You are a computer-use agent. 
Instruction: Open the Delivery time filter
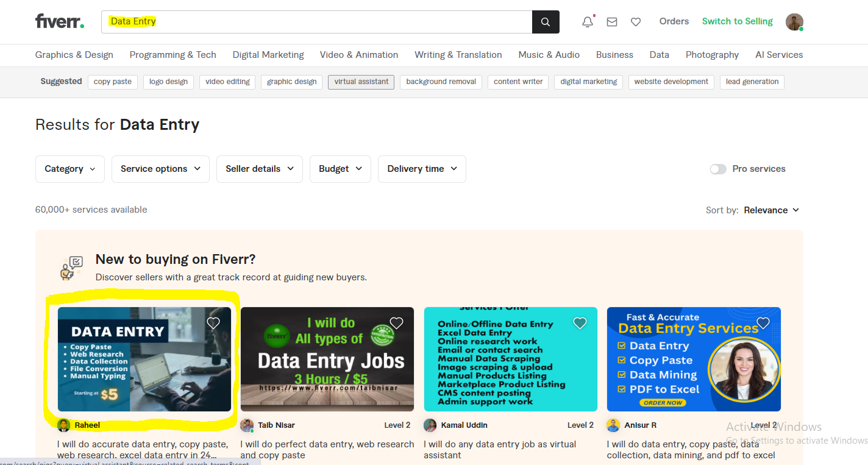click(x=422, y=169)
